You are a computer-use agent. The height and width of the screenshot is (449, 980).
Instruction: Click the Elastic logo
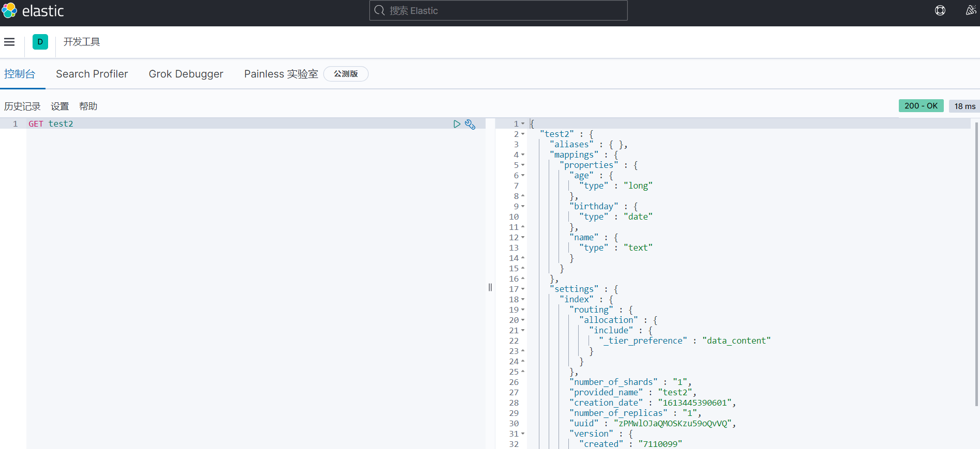point(33,10)
